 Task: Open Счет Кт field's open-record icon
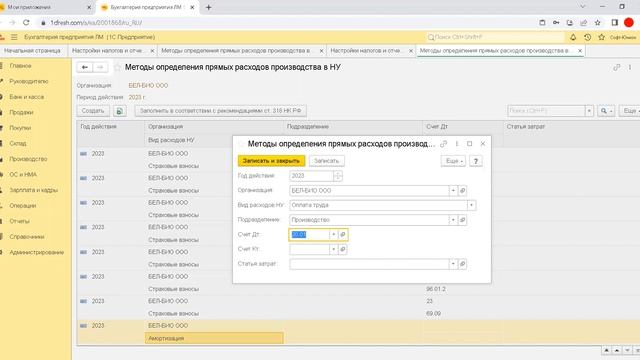pyautogui.click(x=343, y=249)
